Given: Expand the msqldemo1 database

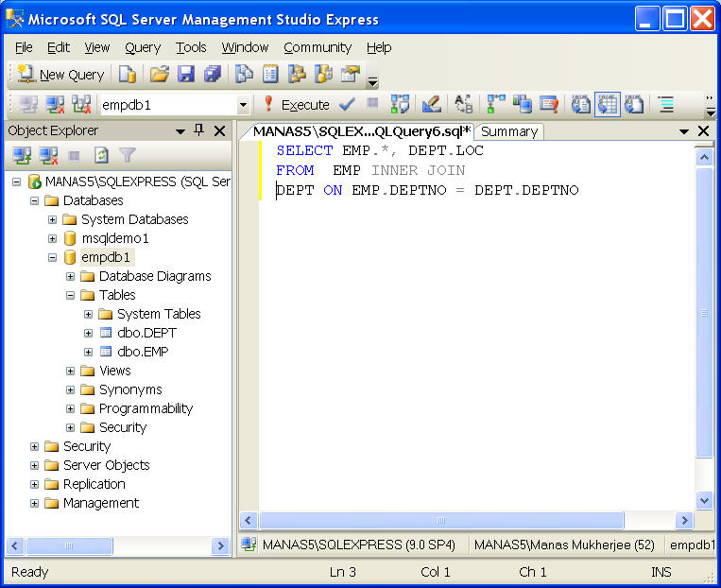Looking at the screenshot, I should (52, 238).
